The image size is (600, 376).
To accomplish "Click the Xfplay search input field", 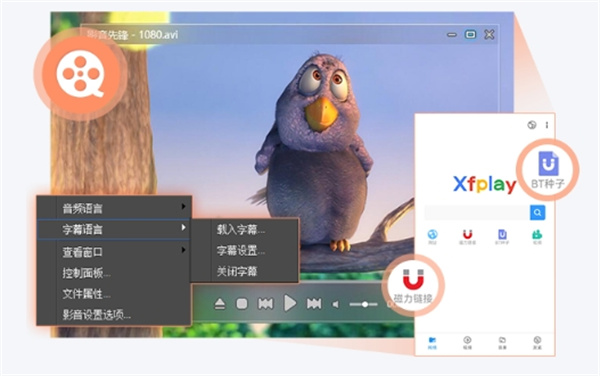I will point(477,213).
